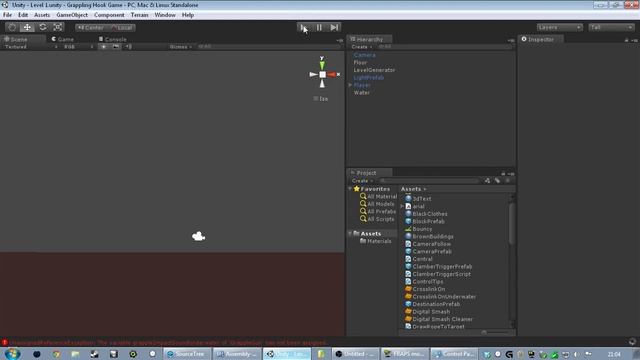This screenshot has height=360, width=640.
Task: Select the DestinationPrefab asset
Action: pyautogui.click(x=432, y=304)
